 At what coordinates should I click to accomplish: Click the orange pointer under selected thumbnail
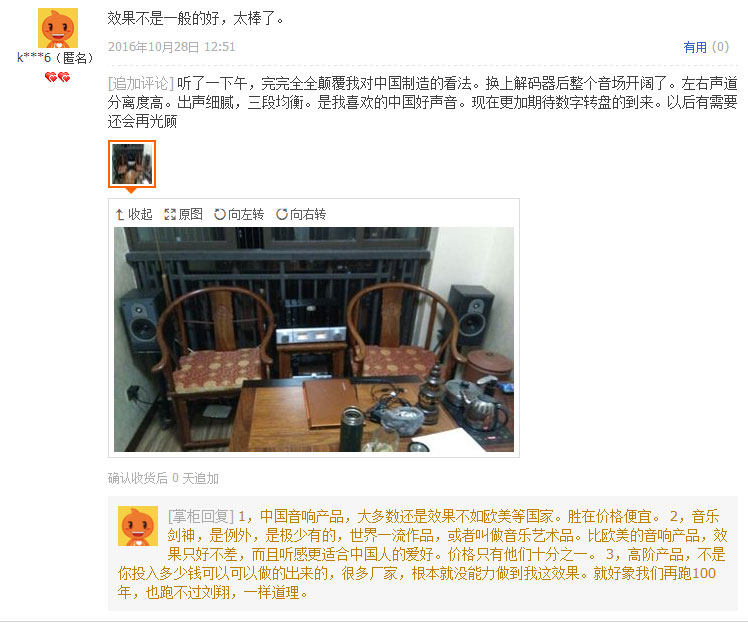(x=131, y=190)
